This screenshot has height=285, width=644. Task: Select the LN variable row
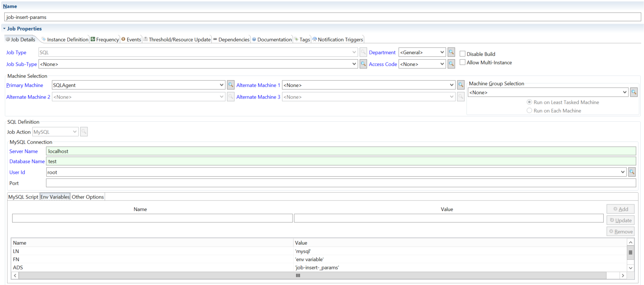tap(319, 251)
